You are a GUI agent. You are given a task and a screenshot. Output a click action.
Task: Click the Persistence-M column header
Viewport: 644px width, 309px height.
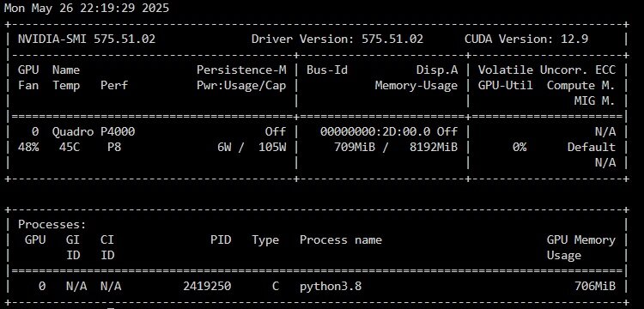click(x=241, y=70)
